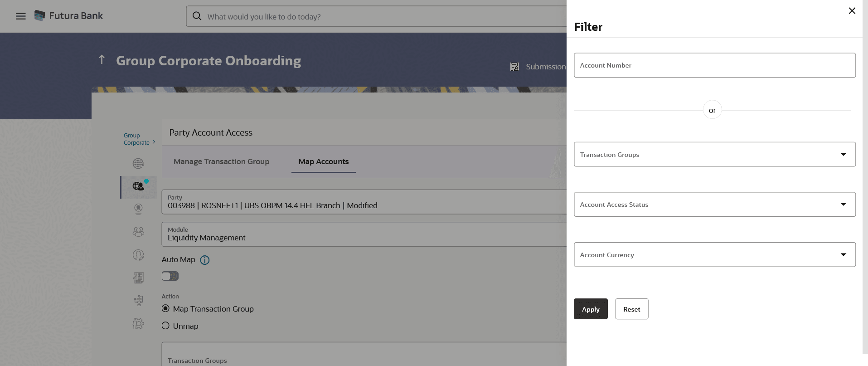Switch to Manage Transaction Group tab
The height and width of the screenshot is (366, 868).
(x=221, y=161)
